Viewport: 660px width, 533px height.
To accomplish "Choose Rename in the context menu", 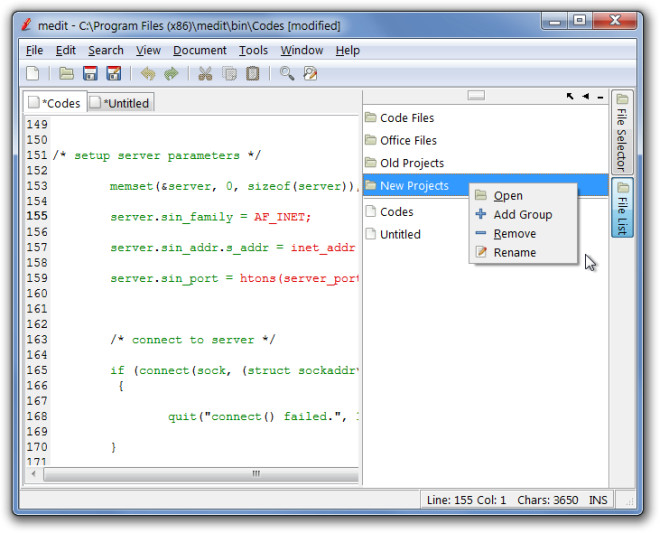I will click(523, 253).
